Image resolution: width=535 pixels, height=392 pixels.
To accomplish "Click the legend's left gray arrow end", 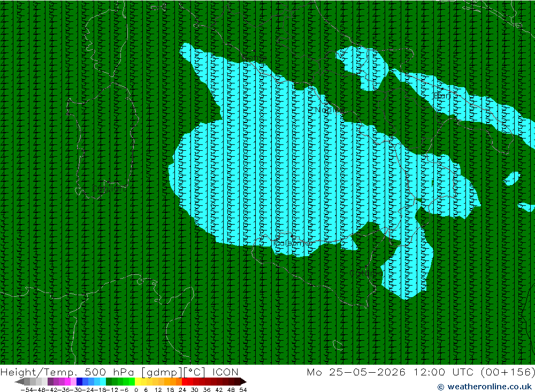I will pos(19,381).
